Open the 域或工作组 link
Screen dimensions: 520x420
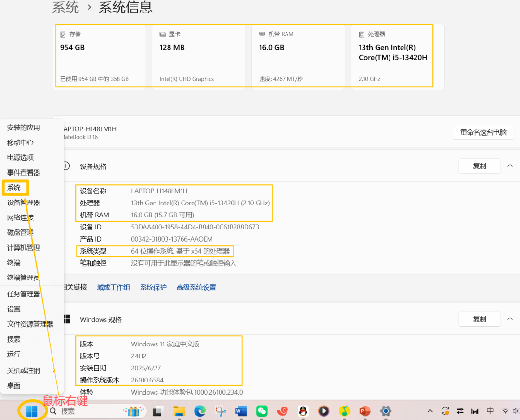point(114,287)
